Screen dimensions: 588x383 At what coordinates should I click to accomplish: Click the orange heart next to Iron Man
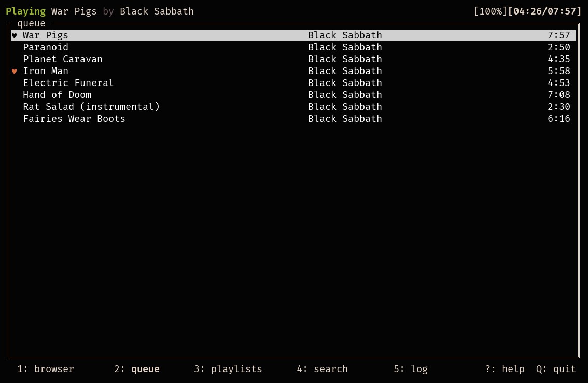[15, 71]
